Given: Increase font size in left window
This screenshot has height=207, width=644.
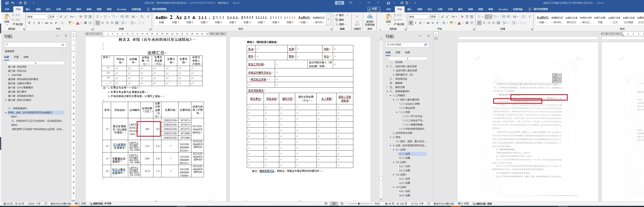Looking at the screenshot, I should tap(61, 17).
